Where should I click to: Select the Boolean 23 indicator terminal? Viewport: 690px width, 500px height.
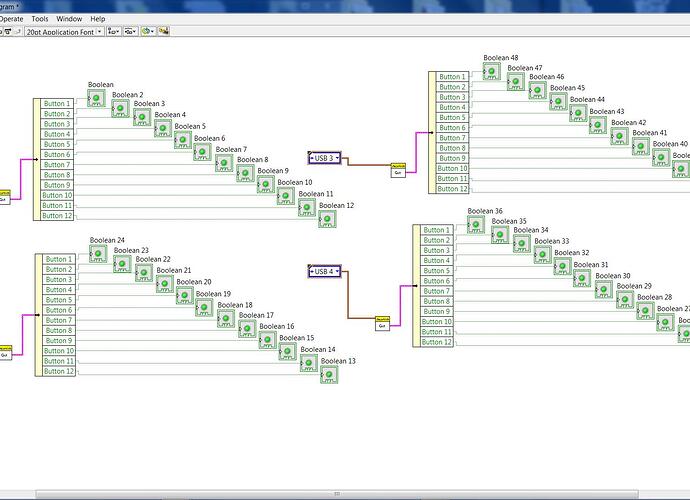(122, 264)
